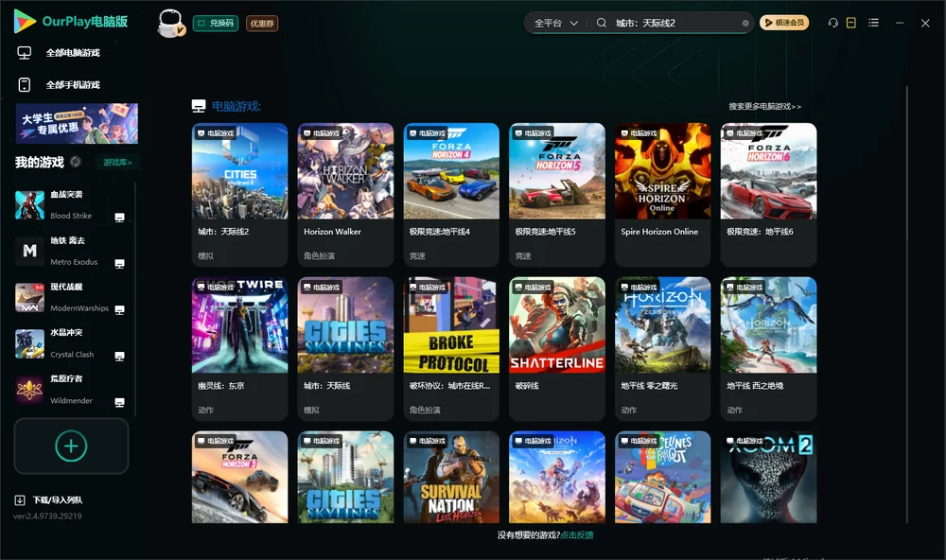Refresh the 我的游戏 list
The image size is (946, 560).
pyautogui.click(x=76, y=162)
